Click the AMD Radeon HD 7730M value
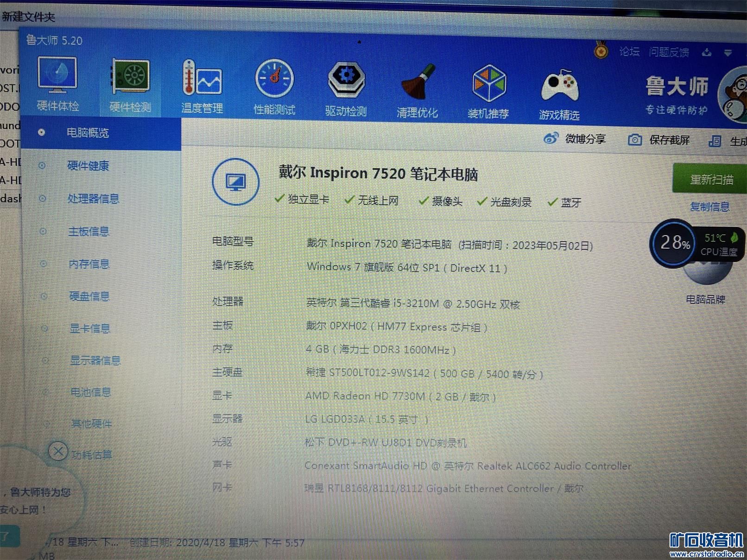The image size is (747, 560). click(x=400, y=396)
